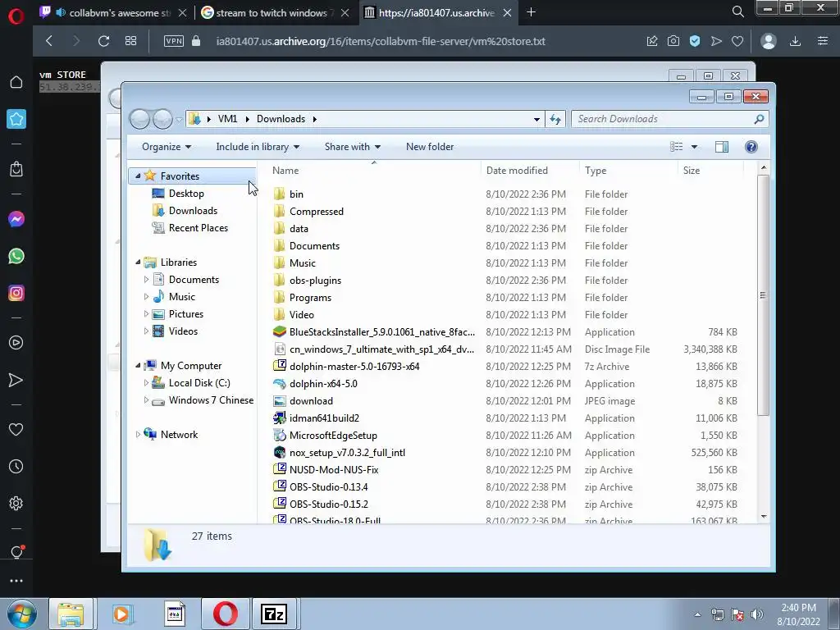Click file list vertical scrollbar
The width and height of the screenshot is (840, 630).
pos(764,294)
